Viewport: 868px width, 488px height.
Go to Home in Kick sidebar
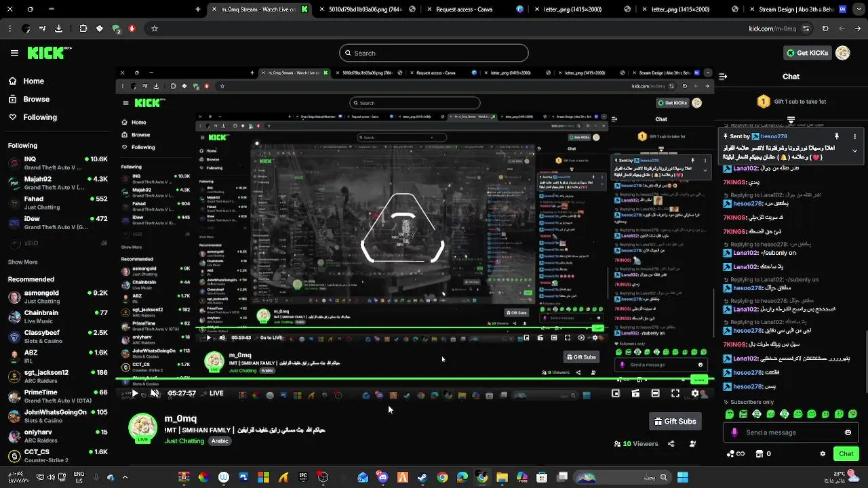(x=26, y=81)
